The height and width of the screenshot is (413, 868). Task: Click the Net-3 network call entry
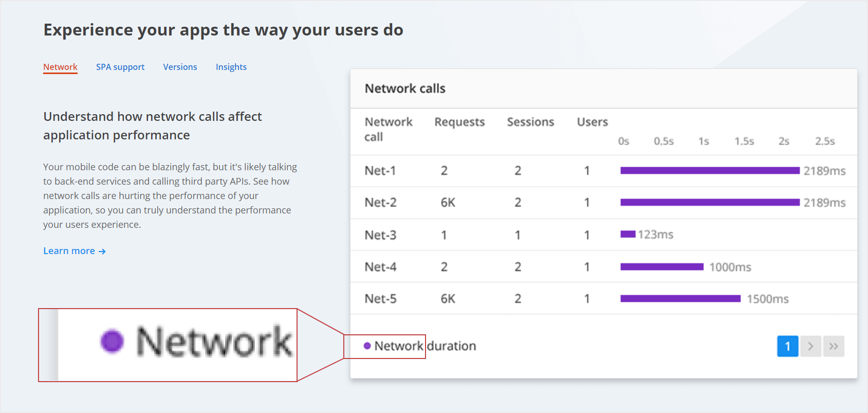coord(380,235)
